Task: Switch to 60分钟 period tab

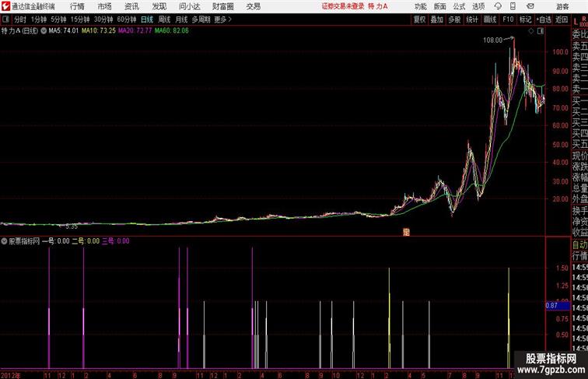Action: [126, 19]
